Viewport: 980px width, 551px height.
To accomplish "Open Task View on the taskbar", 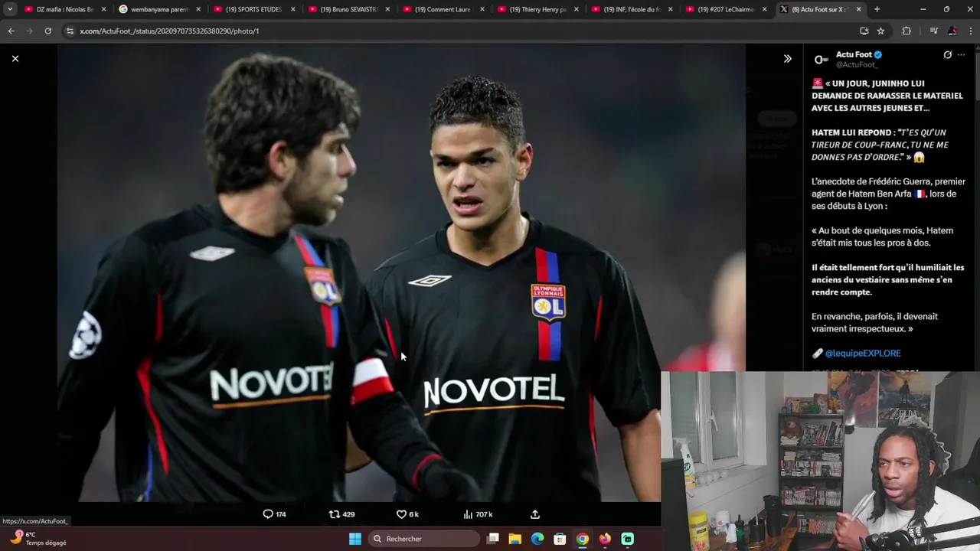I will 493,539.
